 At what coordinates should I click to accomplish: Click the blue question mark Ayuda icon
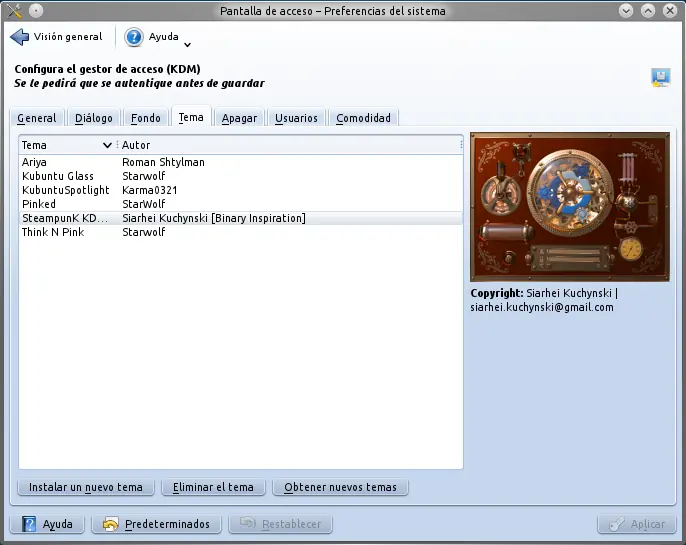(133, 37)
